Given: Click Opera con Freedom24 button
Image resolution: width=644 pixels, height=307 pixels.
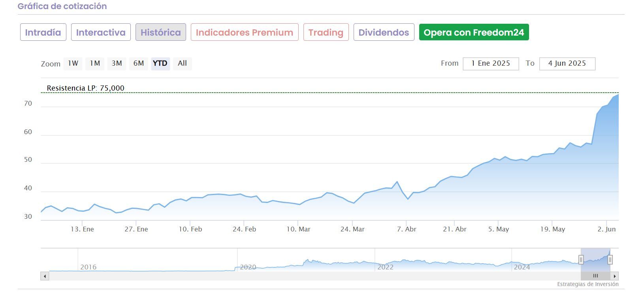Looking at the screenshot, I should click(x=474, y=32).
